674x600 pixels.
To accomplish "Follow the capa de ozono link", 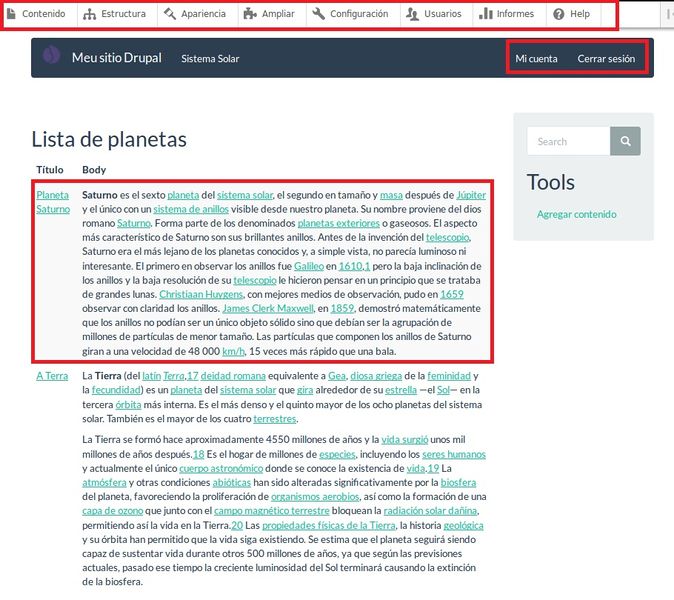I will click(x=113, y=511).
